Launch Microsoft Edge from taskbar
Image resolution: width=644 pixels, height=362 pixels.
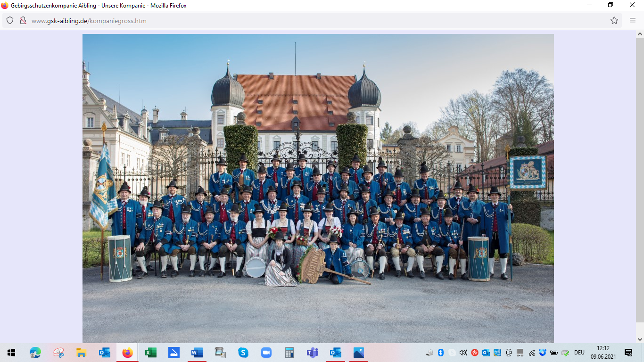pyautogui.click(x=35, y=353)
